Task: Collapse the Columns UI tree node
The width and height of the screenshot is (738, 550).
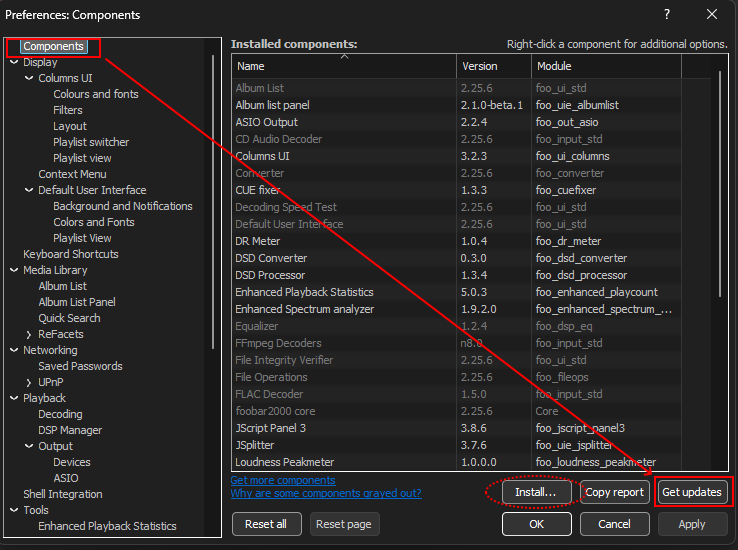Action: pos(29,78)
